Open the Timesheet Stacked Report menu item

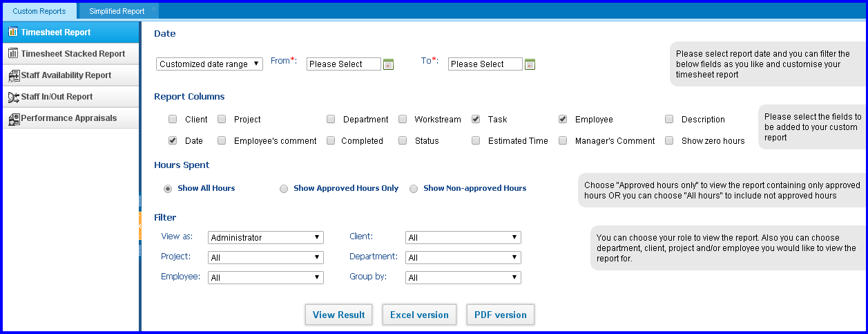(x=71, y=53)
